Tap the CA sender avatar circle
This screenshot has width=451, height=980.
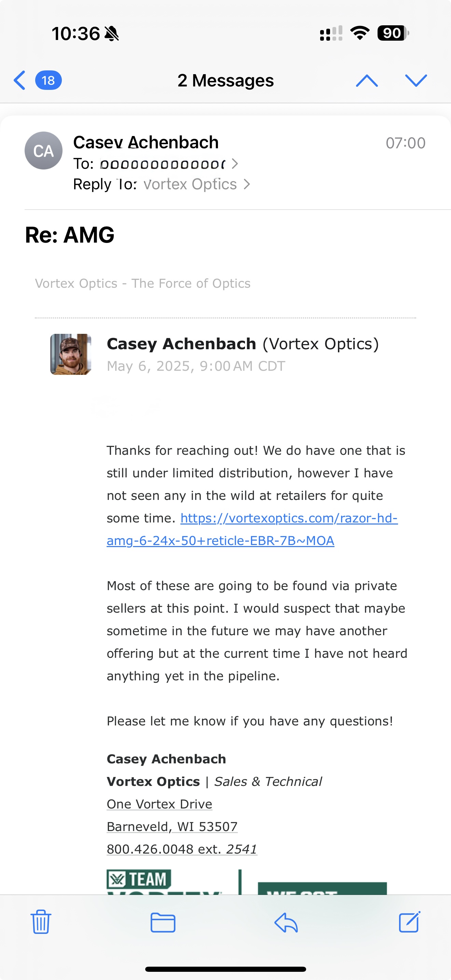[x=43, y=151]
